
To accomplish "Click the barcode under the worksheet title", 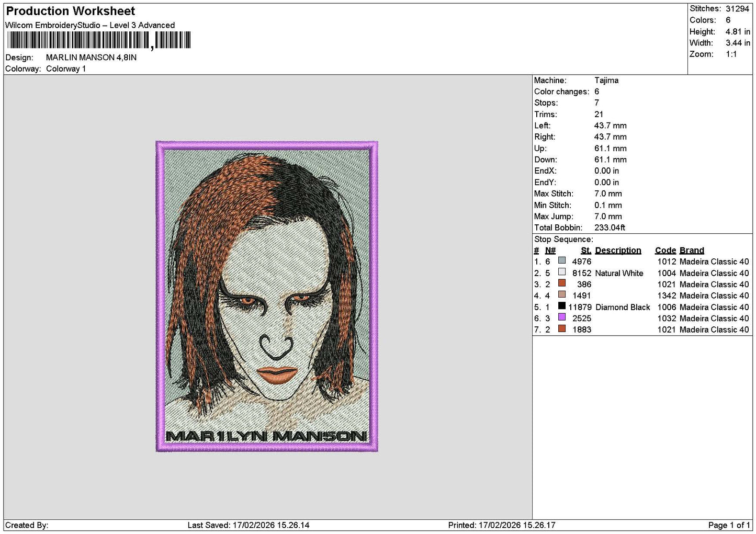I will [x=99, y=40].
